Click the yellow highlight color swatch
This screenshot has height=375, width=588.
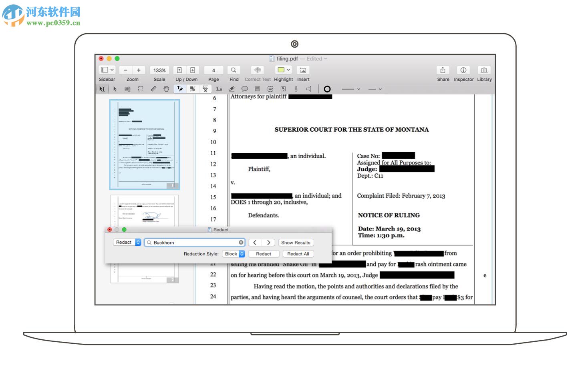click(x=281, y=70)
